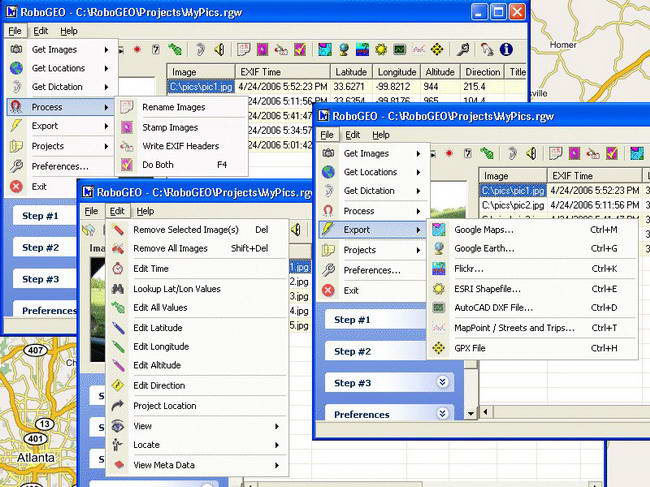650x487 pixels.
Task: Select ESRI Shapefile... in Export submenu
Action: (532, 289)
